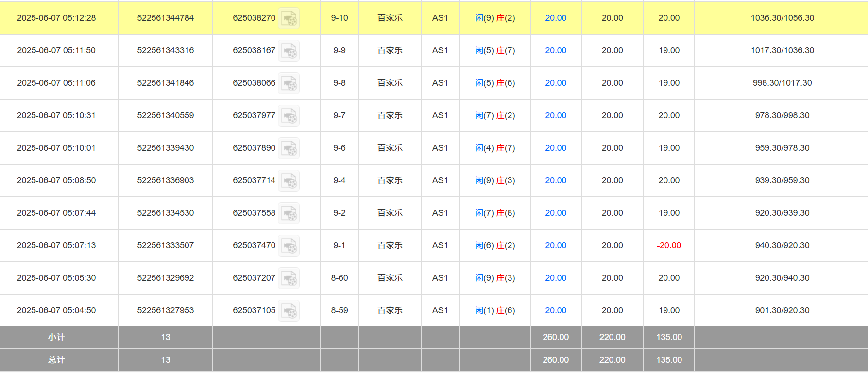Screen dimensions: 868x374
Task: Open the replay icon beside 625037714
Action: (289, 181)
